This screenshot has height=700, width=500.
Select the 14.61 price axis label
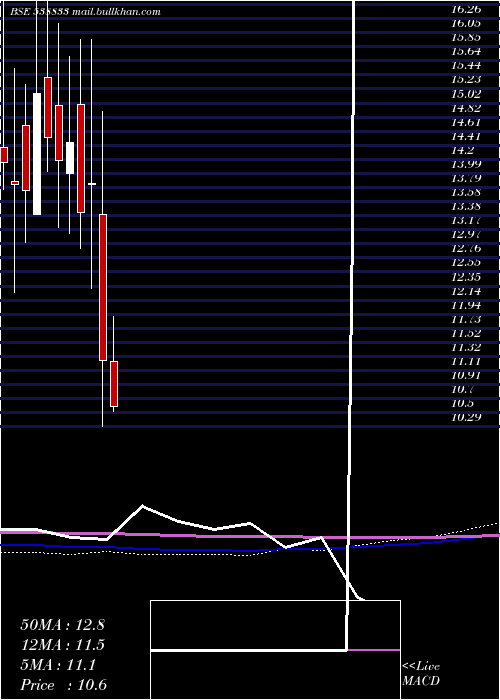pos(466,122)
